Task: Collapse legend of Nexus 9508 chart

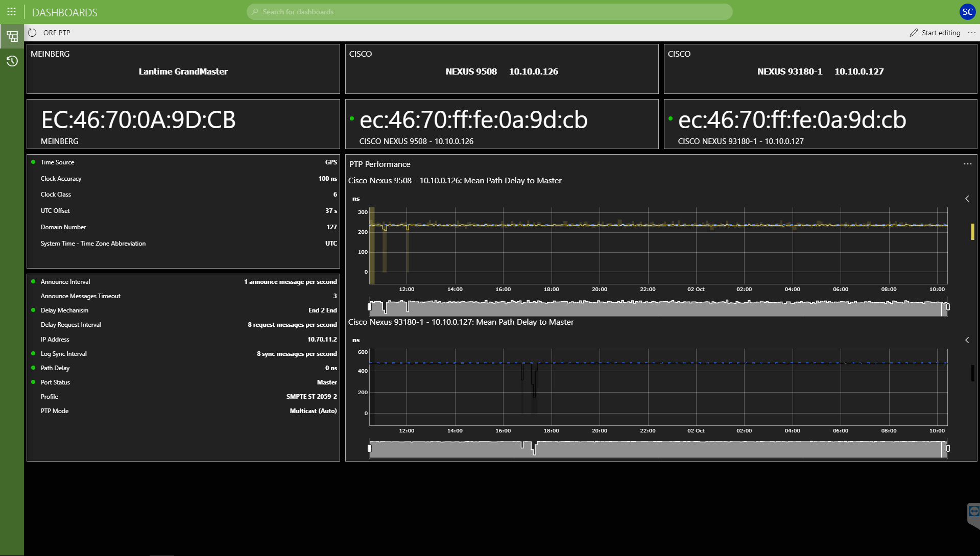Action: point(967,199)
